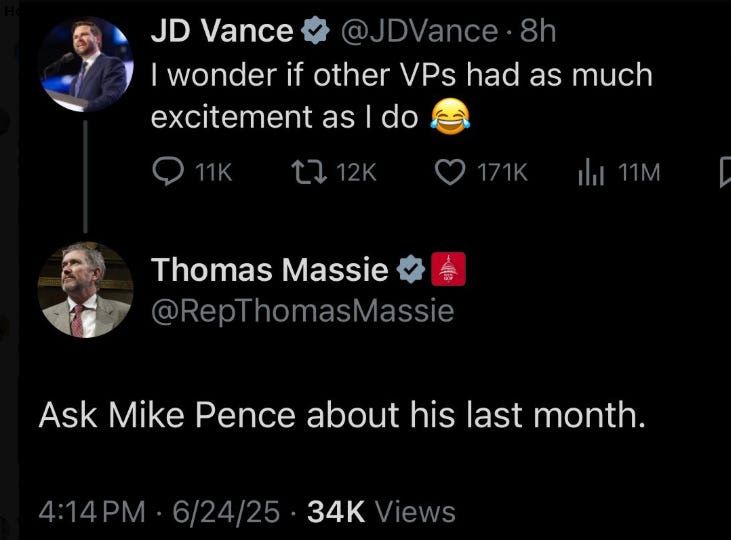
Task: Click the blue verified badge beside Thomas Massie
Action: point(410,269)
